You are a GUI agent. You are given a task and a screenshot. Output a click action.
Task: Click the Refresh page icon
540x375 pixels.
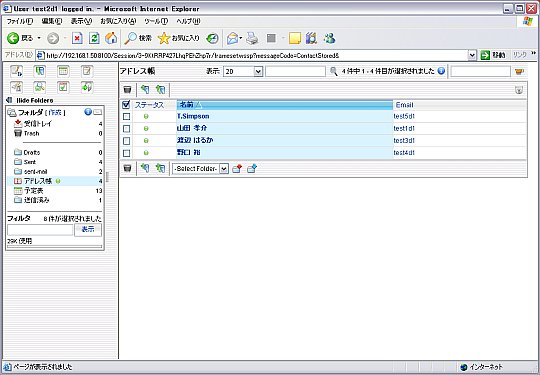pos(94,38)
